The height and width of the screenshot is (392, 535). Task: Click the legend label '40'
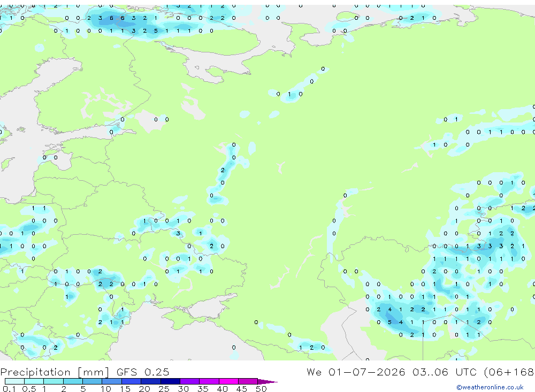click(222, 389)
